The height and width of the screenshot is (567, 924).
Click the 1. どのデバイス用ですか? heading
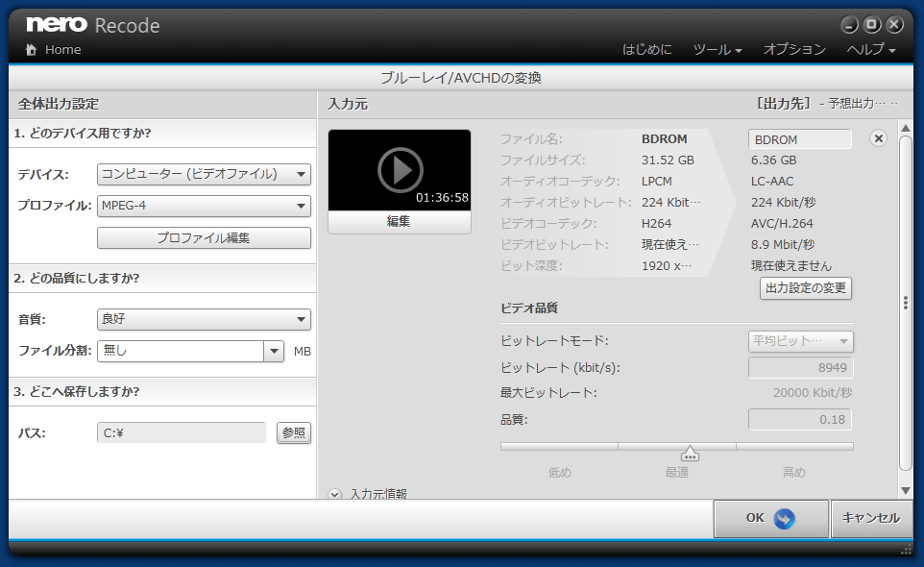point(83,134)
